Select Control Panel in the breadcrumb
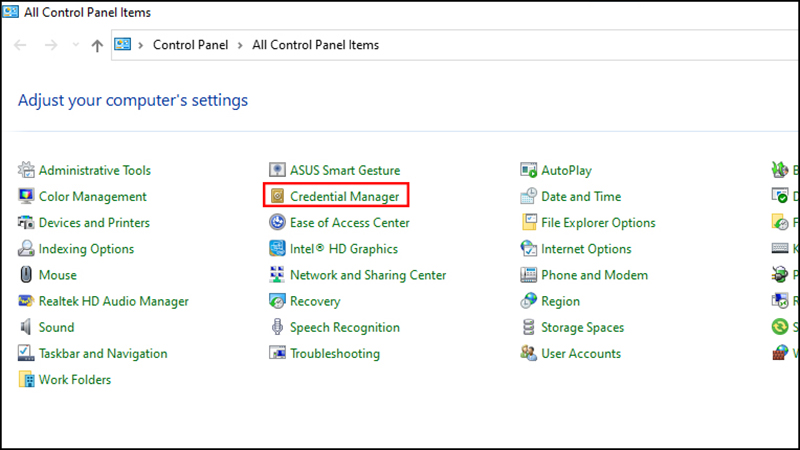The width and height of the screenshot is (800, 450). (190, 45)
